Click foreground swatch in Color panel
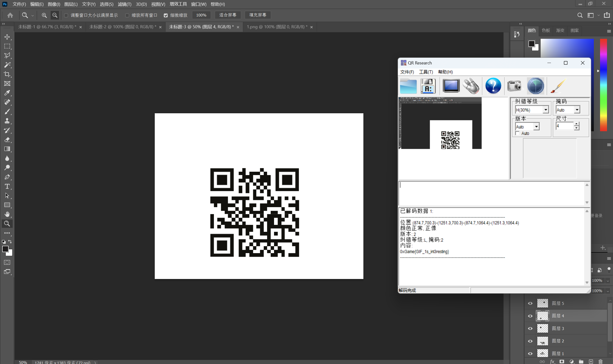The image size is (613, 364). coord(531,44)
